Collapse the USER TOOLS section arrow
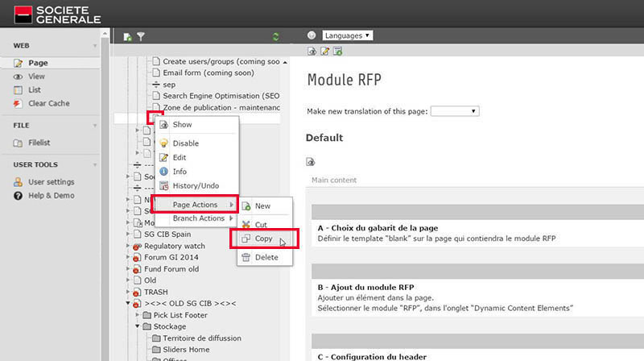Screen dimensions: 644x361 (95, 165)
